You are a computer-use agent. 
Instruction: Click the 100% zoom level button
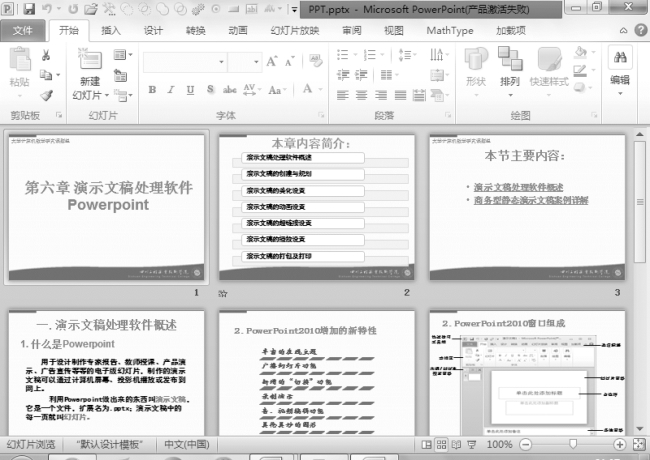pyautogui.click(x=499, y=445)
